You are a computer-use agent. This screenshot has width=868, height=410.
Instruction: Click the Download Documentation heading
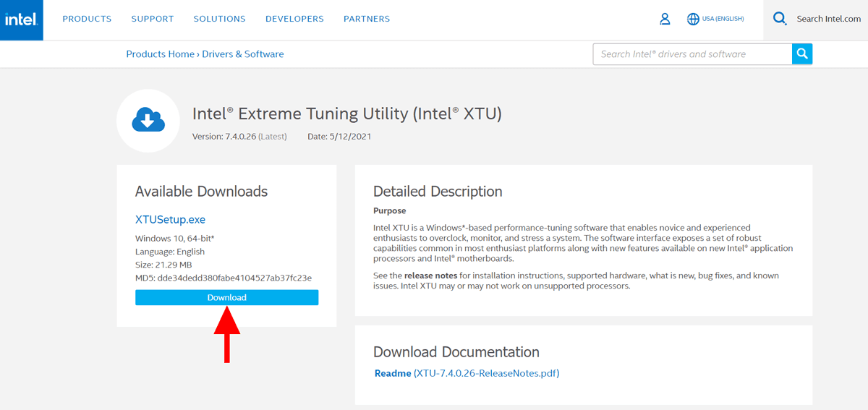(456, 352)
